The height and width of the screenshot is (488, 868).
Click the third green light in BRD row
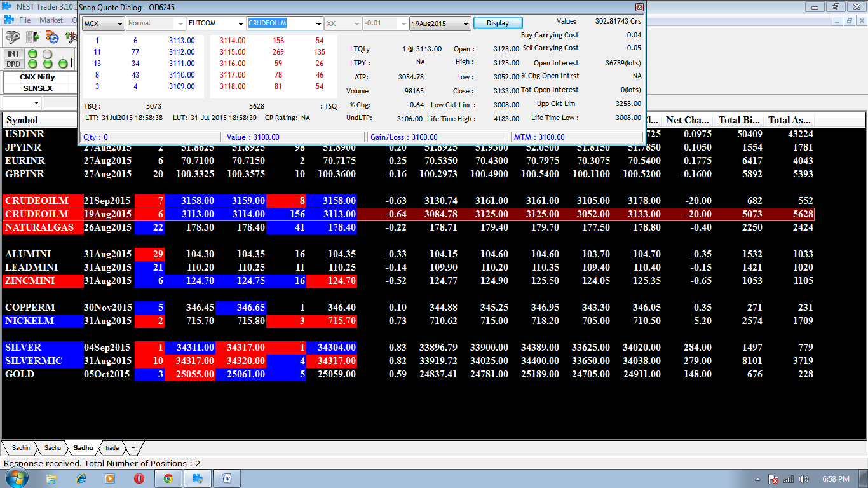(x=63, y=64)
